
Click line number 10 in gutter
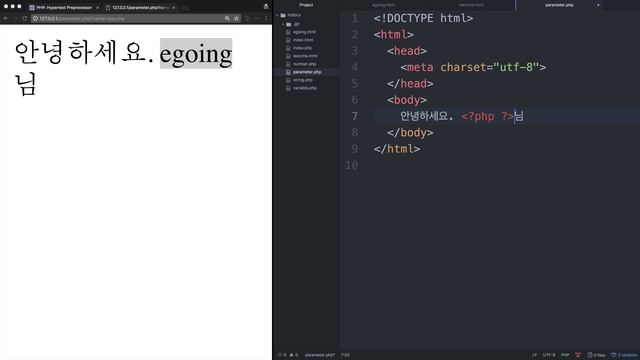click(351, 165)
